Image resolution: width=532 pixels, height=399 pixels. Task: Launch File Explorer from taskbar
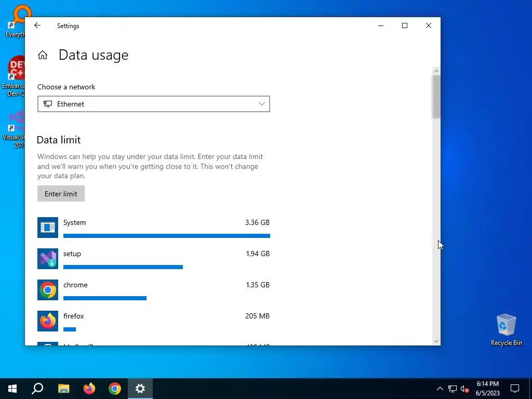[63, 389]
